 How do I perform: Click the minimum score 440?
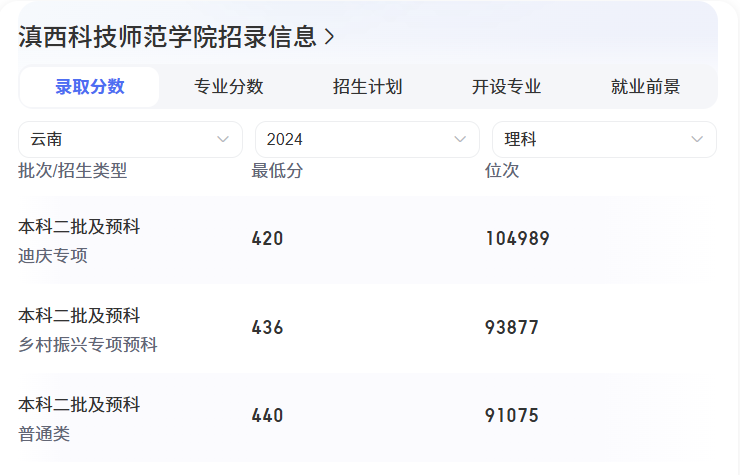coord(268,416)
